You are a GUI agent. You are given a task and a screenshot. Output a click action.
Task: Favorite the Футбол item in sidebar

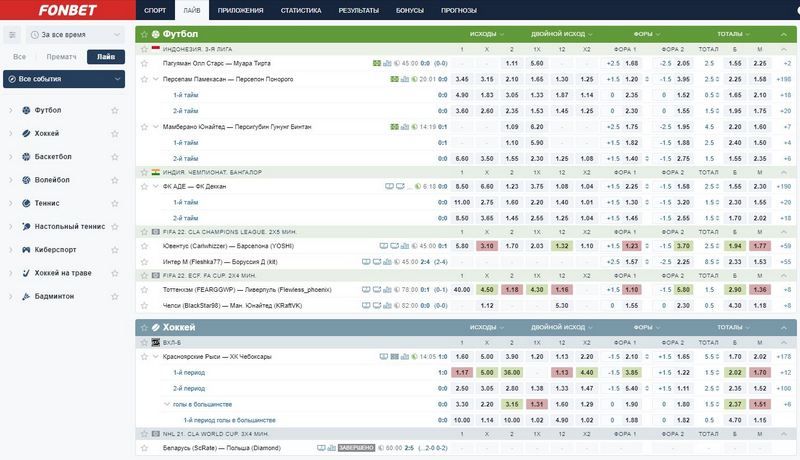point(115,110)
